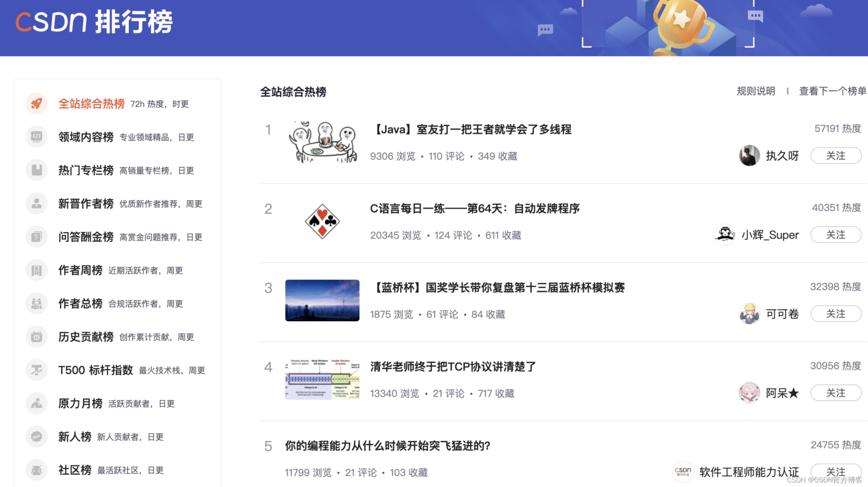Click the NEW badge icon beside 新人榜
The image size is (868, 487).
(36, 437)
